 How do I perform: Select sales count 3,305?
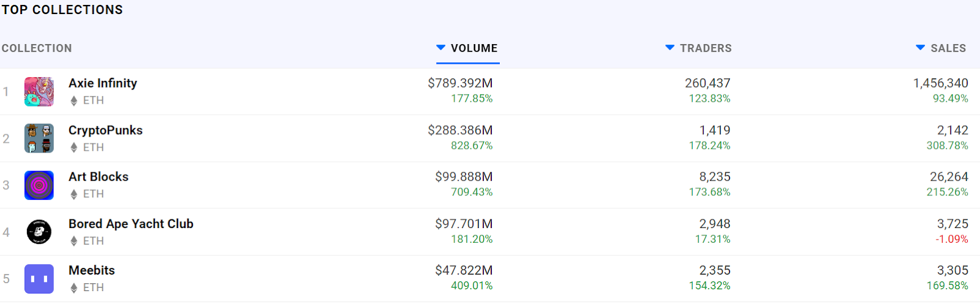952,271
